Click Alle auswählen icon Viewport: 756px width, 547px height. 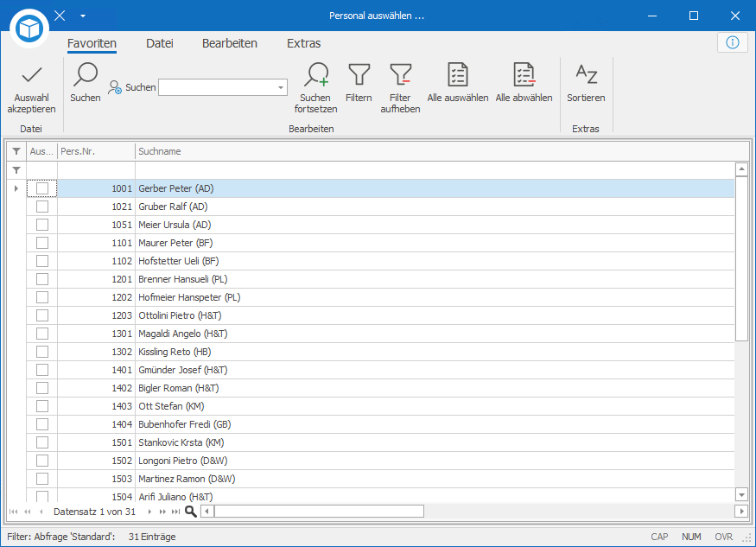(x=458, y=75)
